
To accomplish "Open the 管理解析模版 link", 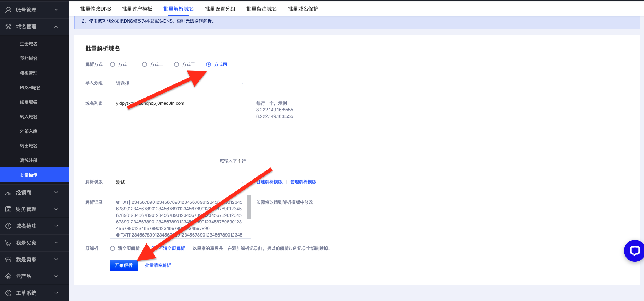I will point(303,182).
